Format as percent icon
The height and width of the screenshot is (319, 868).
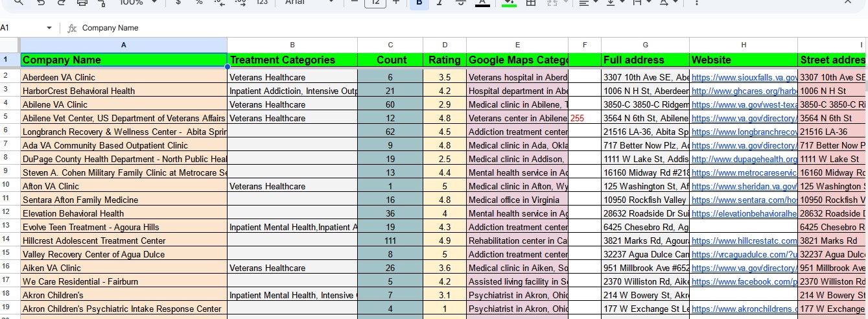(199, 2)
